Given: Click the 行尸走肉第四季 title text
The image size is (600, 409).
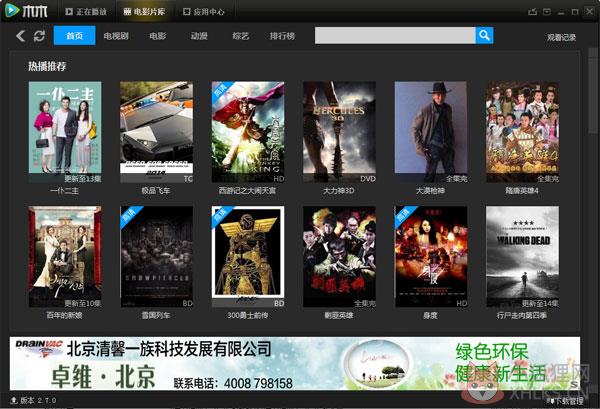Looking at the screenshot, I should tap(522, 315).
